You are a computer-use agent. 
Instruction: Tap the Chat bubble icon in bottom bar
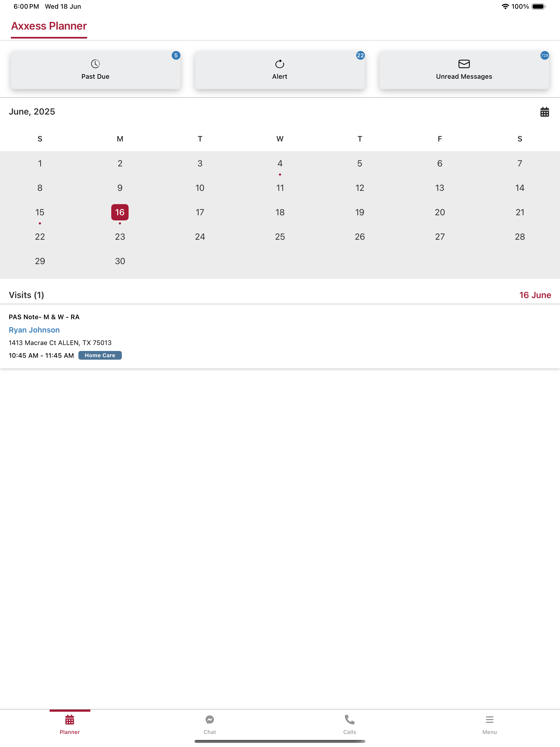coord(210,720)
